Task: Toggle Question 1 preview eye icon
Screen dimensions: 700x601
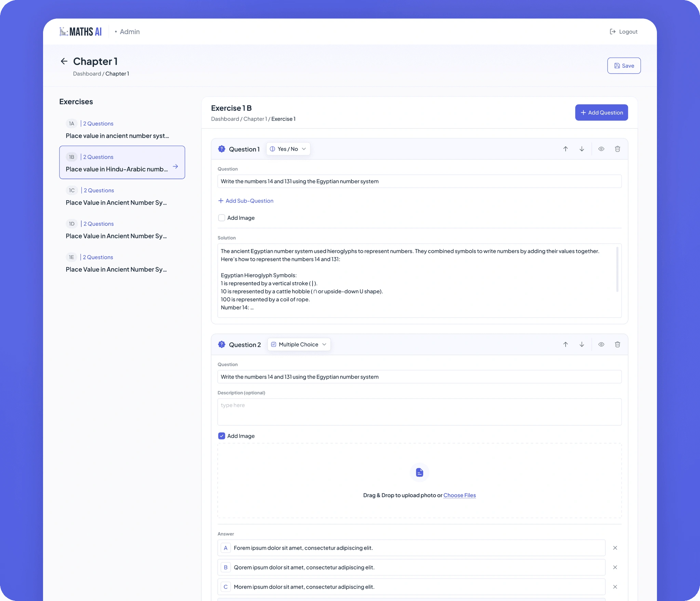Action: pos(601,149)
